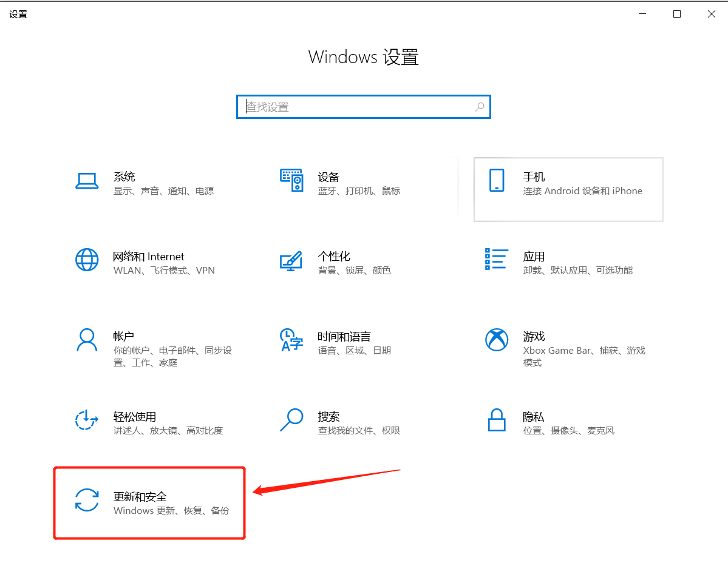Click text 卸载、默认应用、可选功能
Viewport: 728px width, 577px height.
[578, 271]
